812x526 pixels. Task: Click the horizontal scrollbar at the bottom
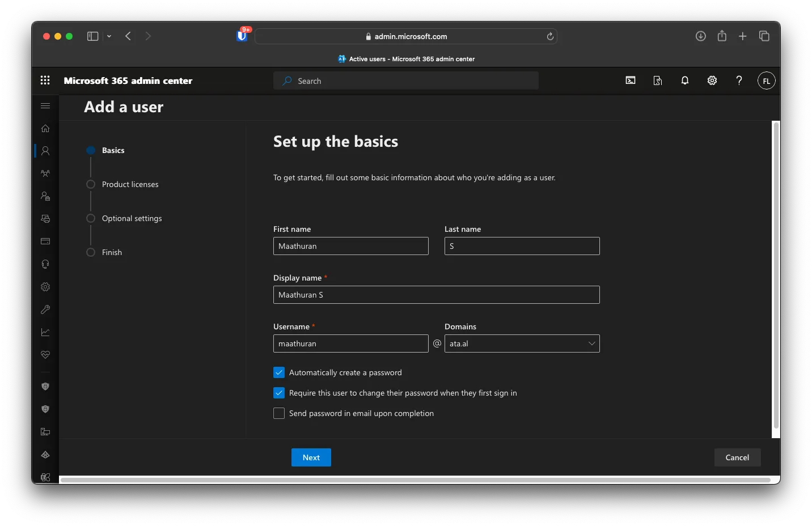[417, 480]
